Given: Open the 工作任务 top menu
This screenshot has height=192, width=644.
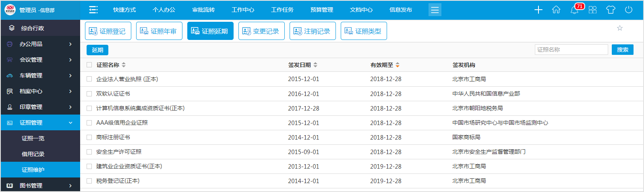Looking at the screenshot, I should click(x=282, y=10).
